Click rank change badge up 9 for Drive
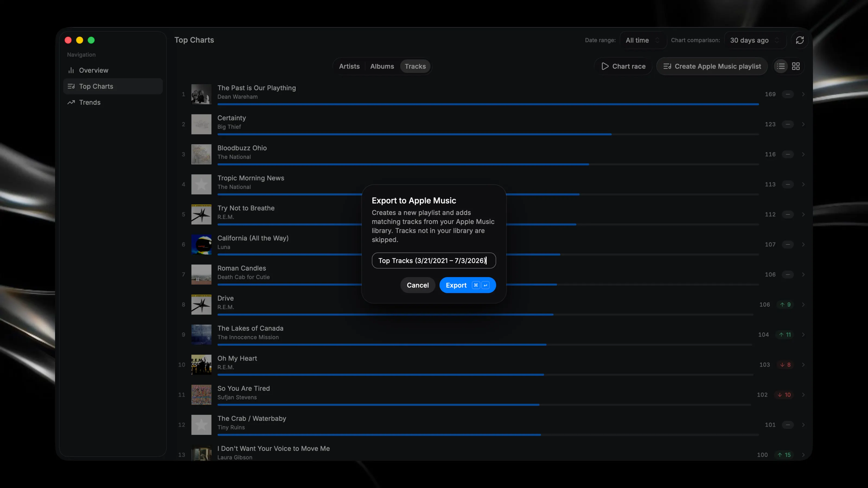This screenshot has width=868, height=488. [x=785, y=304]
